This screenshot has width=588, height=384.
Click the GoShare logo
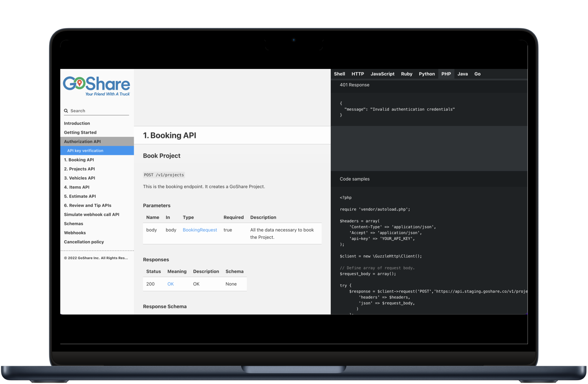click(96, 86)
